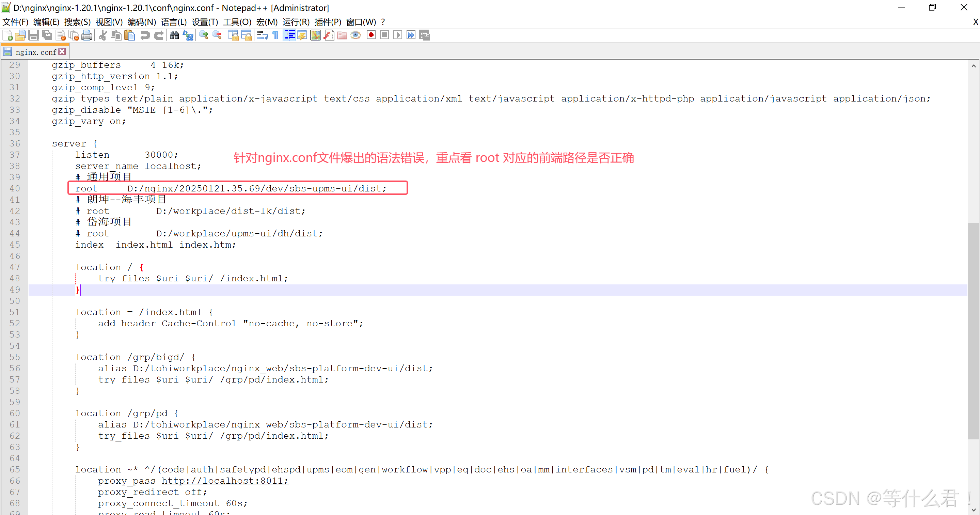Click the Print toolbar icon
The width and height of the screenshot is (980, 515).
[x=87, y=35]
